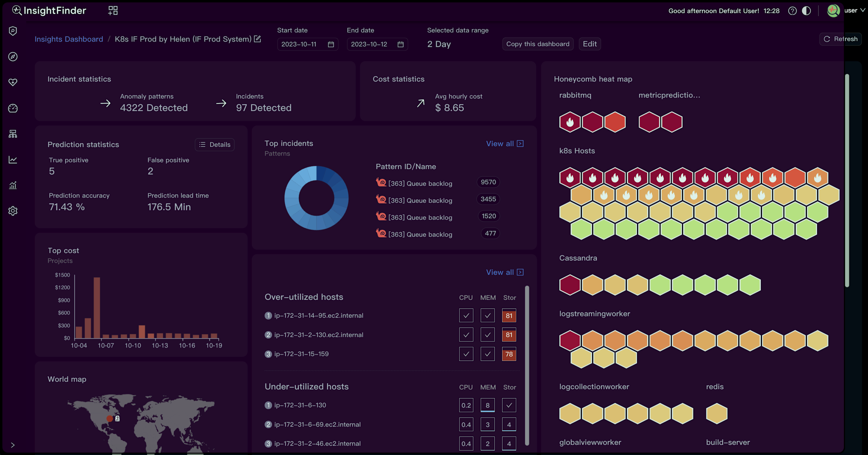Edit dashboard name with pencil icon
Screen dimensions: 868x455
tap(257, 39)
